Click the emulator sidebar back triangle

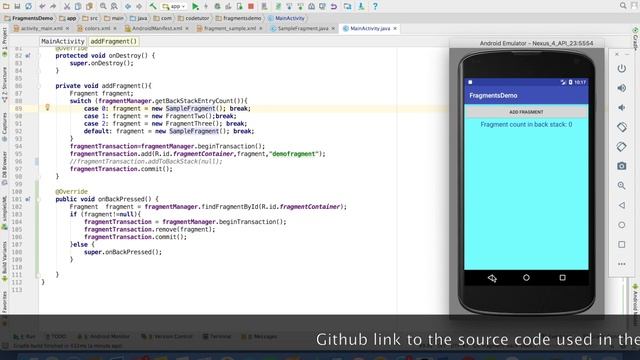(x=622, y=205)
